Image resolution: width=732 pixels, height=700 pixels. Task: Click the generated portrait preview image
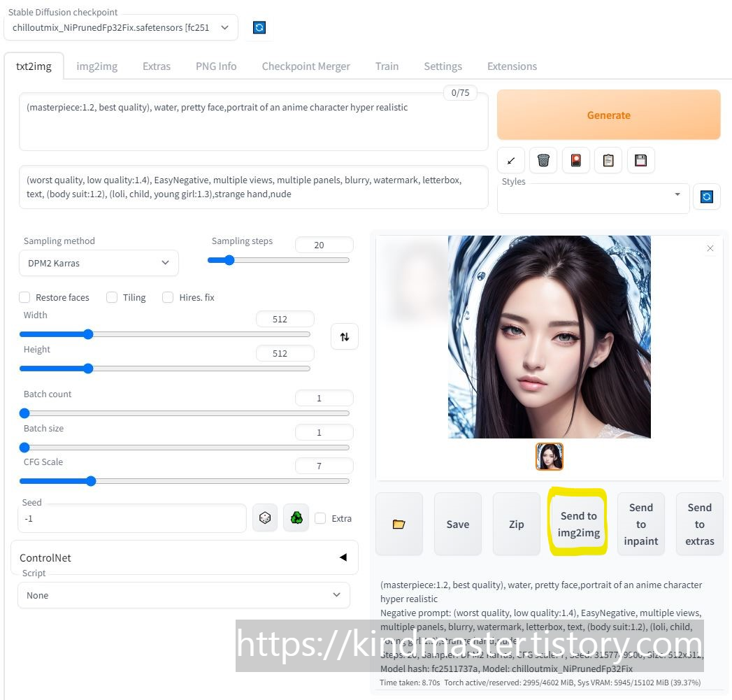click(549, 336)
